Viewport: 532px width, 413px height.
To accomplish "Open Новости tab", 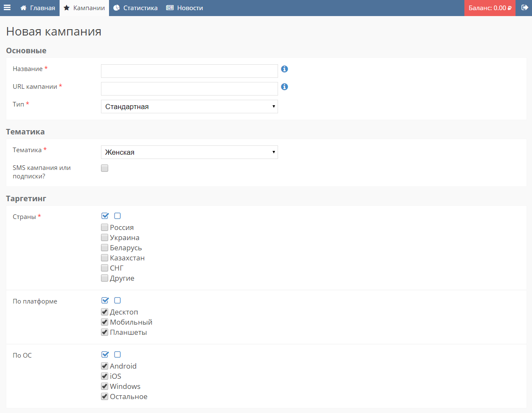I will click(185, 8).
